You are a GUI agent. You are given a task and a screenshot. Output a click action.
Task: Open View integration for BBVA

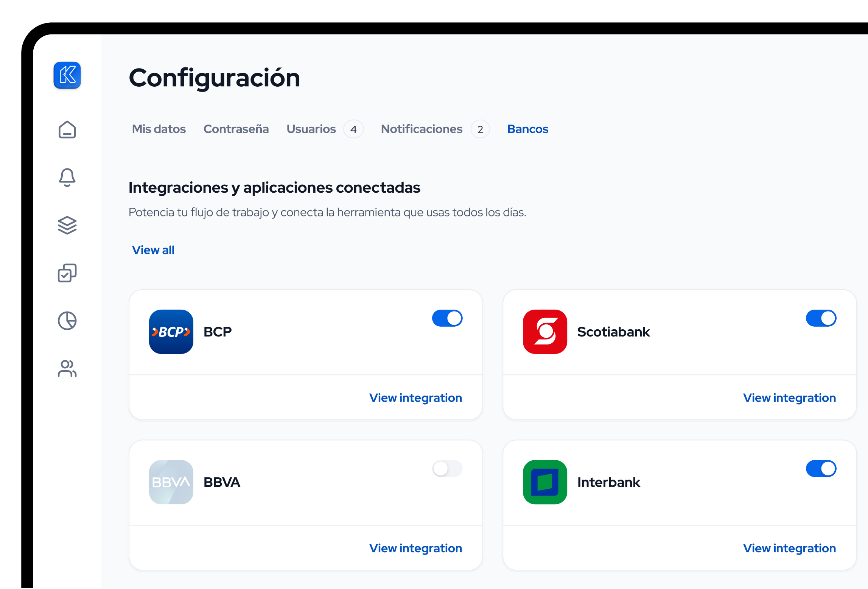pyautogui.click(x=416, y=548)
